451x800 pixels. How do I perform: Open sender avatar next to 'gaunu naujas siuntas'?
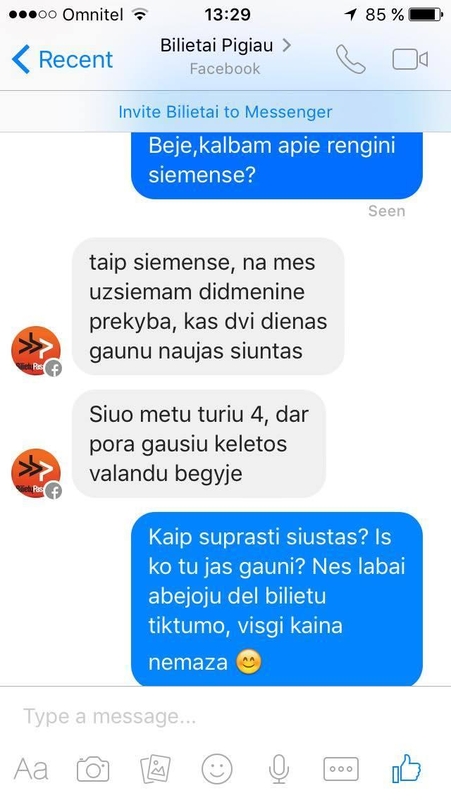(x=36, y=351)
